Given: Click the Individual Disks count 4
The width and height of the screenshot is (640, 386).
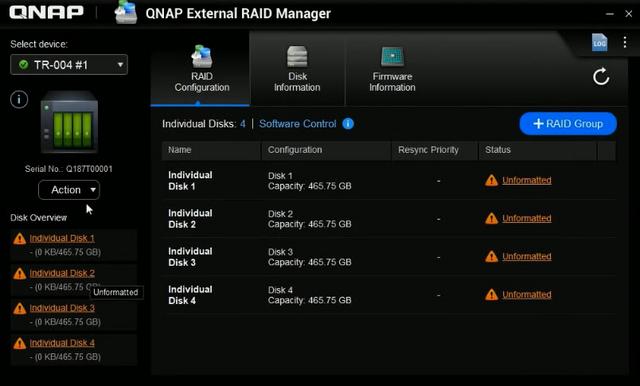Looking at the screenshot, I should pyautogui.click(x=243, y=124).
